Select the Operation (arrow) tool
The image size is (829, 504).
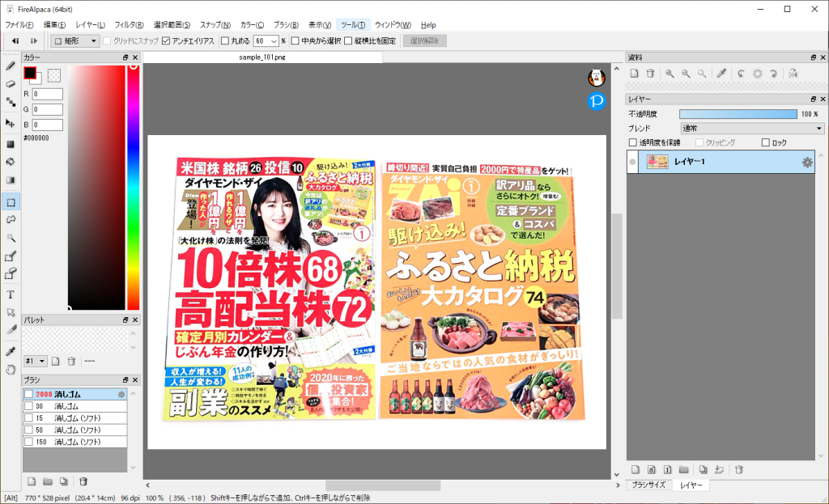click(11, 312)
